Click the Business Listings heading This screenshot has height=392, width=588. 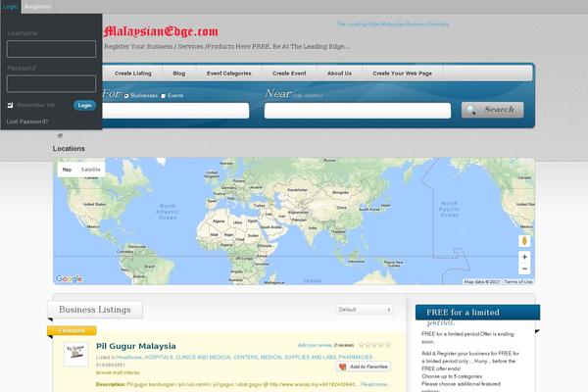(x=95, y=310)
